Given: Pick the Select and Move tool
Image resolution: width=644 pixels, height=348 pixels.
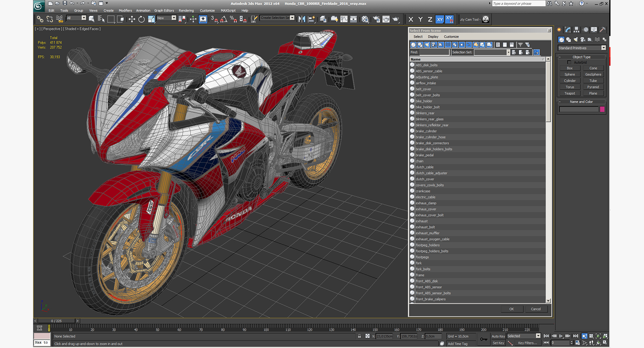Looking at the screenshot, I should [x=132, y=19].
